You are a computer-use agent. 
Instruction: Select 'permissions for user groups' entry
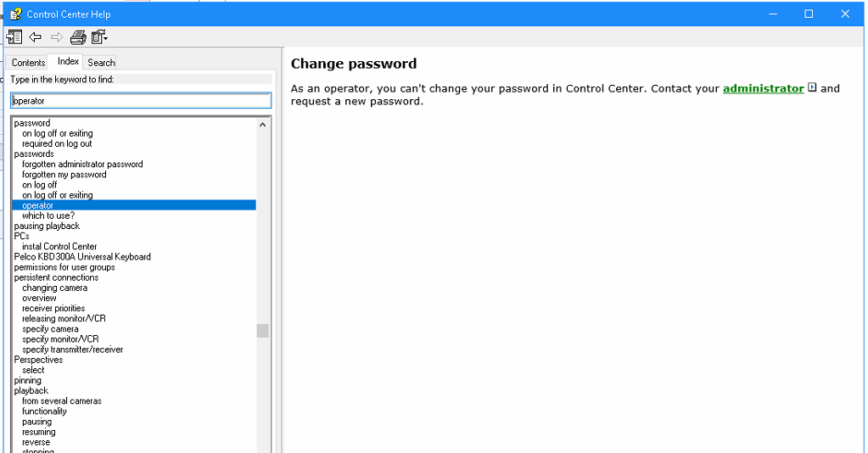64,267
